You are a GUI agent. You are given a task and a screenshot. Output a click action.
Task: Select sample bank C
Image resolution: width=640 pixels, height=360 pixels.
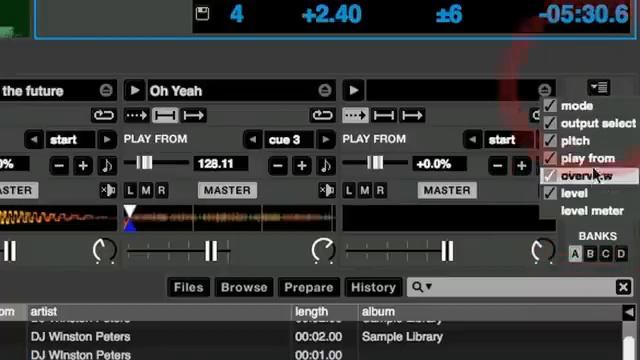point(606,254)
